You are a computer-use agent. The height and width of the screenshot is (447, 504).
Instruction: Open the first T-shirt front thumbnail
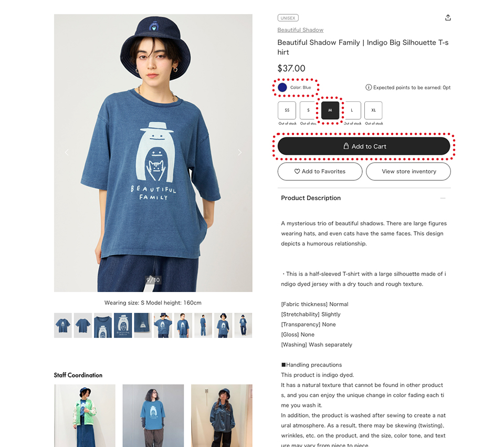coord(62,325)
